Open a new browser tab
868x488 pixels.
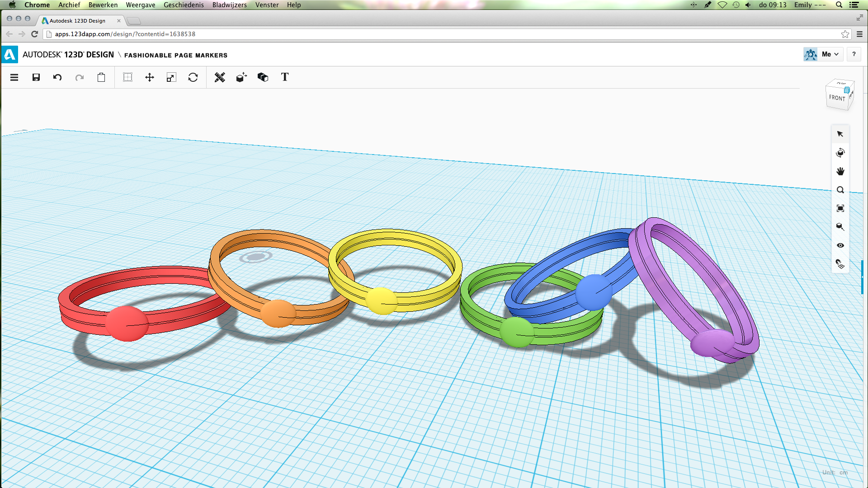pos(134,21)
